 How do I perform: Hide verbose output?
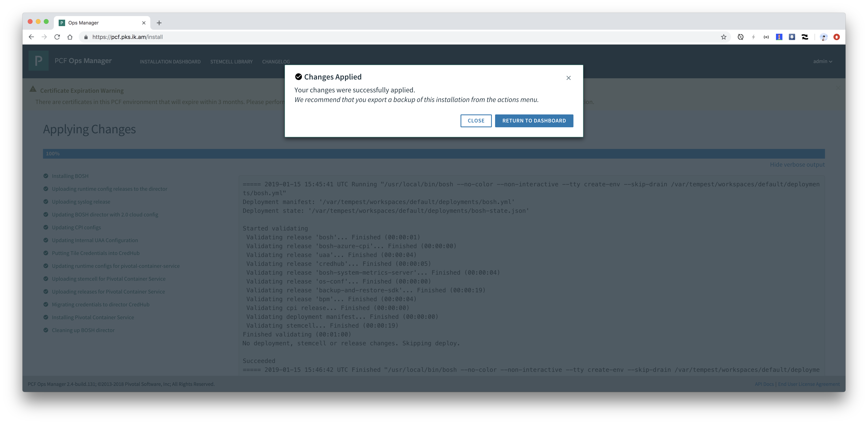point(797,165)
